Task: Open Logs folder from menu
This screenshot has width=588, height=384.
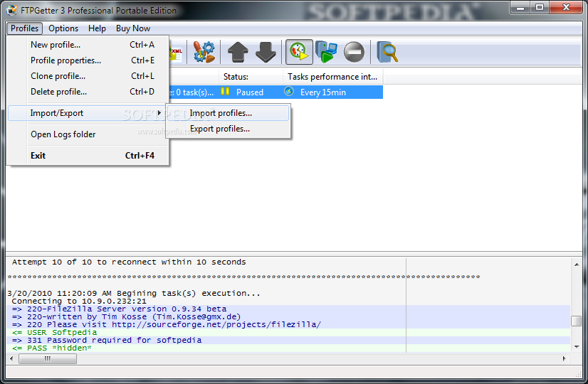Action: point(88,134)
